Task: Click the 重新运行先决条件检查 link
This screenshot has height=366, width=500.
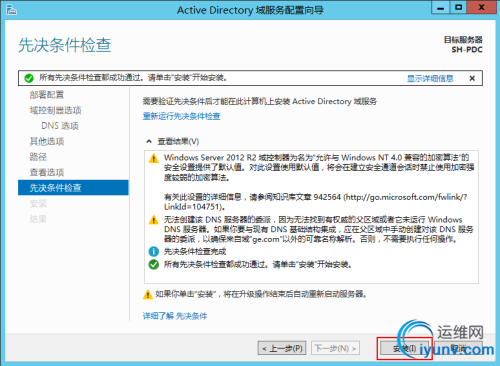Action: click(x=182, y=116)
